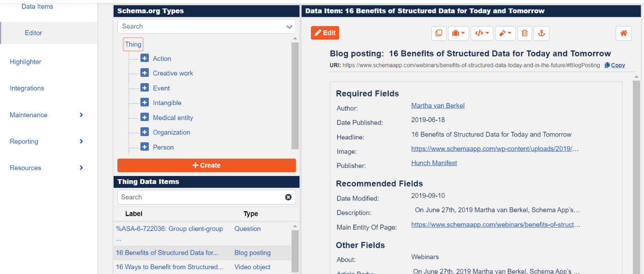Copy the data item URI
The width and height of the screenshot is (644, 274).
(x=615, y=65)
